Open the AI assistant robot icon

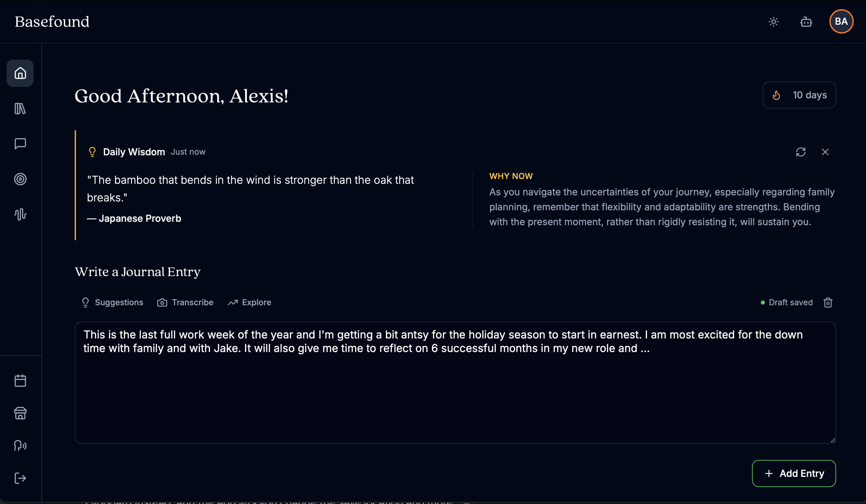click(x=806, y=22)
